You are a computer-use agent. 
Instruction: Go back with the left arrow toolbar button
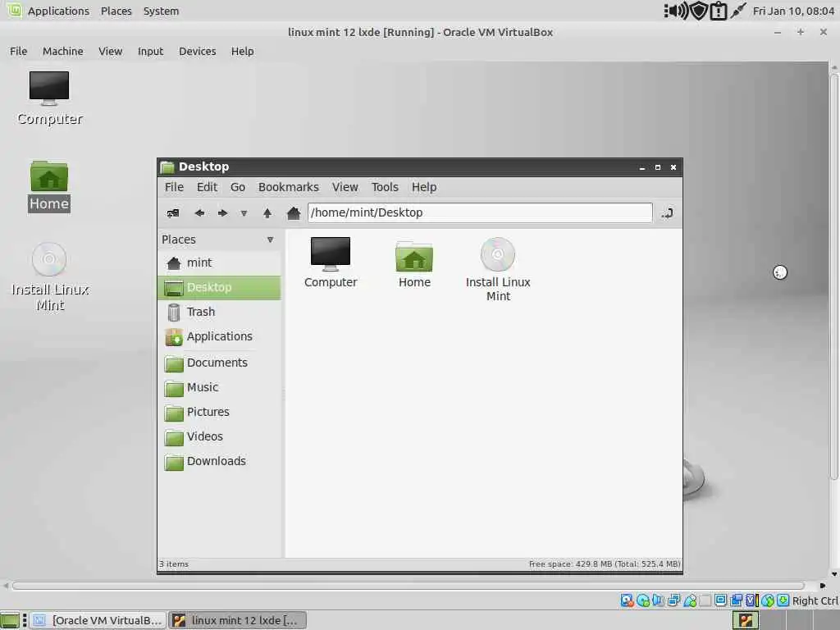click(x=199, y=213)
